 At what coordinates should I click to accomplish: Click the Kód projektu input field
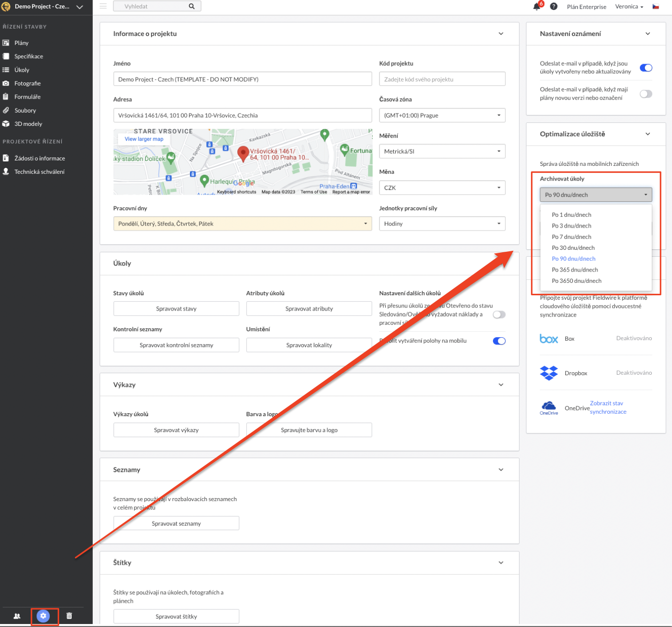click(x=442, y=79)
